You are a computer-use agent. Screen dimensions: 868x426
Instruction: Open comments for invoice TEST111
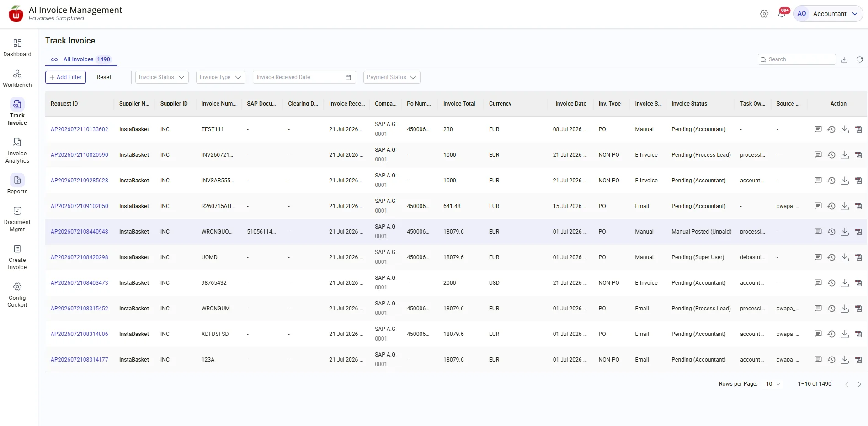[x=818, y=129]
